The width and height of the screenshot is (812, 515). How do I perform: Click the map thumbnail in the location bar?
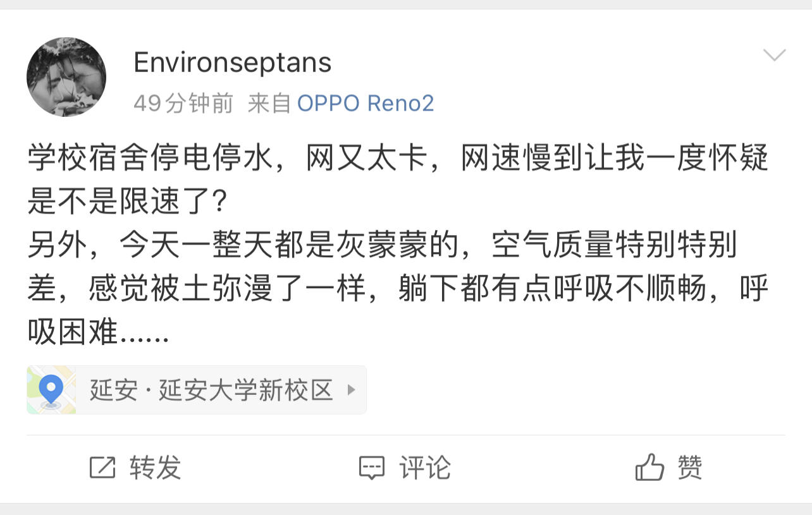[52, 390]
